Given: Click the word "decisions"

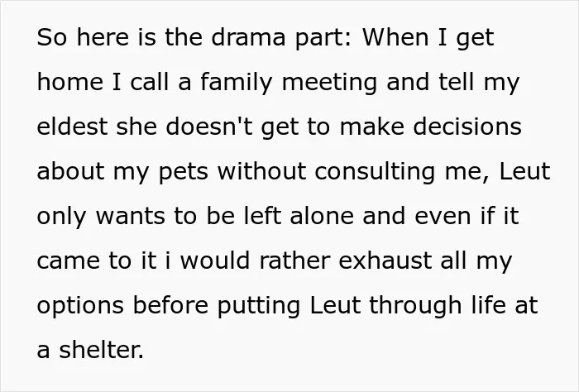Looking at the screenshot, I should (x=467, y=127).
